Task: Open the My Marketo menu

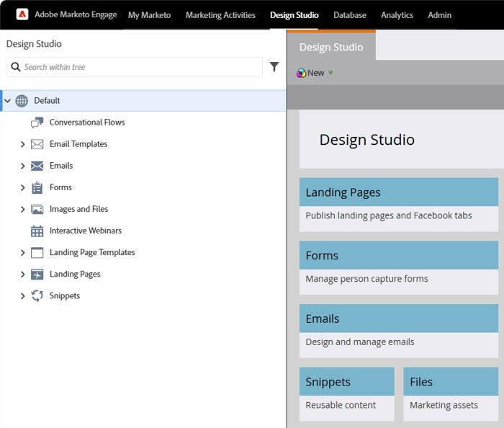Action: (x=150, y=15)
